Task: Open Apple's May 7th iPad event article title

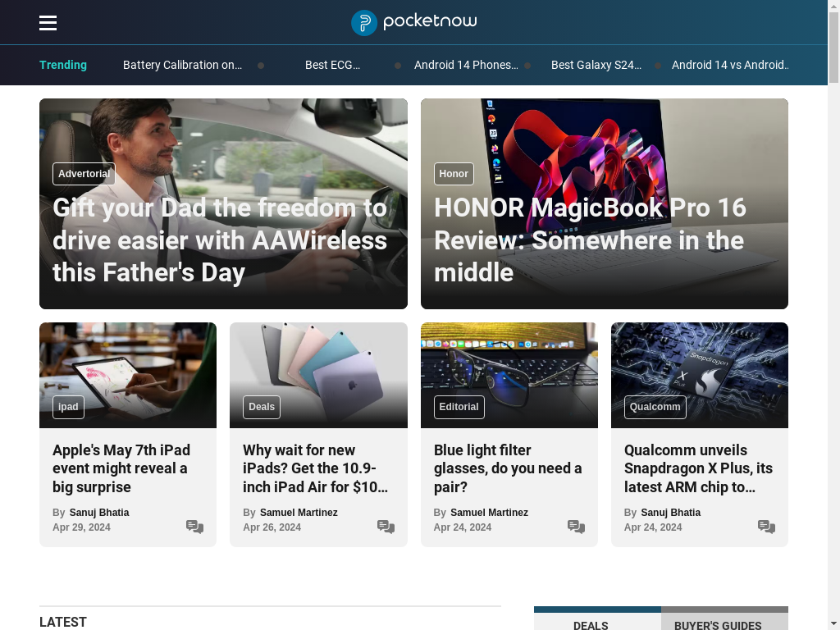Action: pos(121,468)
